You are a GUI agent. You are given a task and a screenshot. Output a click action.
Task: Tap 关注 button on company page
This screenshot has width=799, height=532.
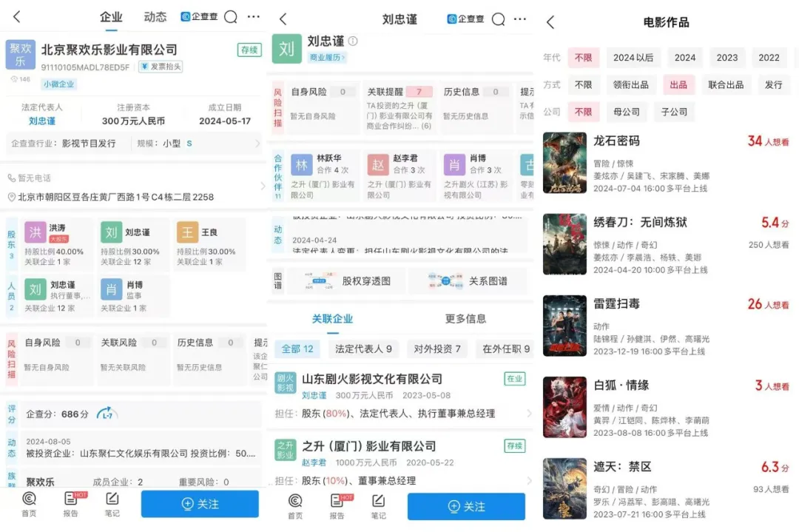point(200,504)
